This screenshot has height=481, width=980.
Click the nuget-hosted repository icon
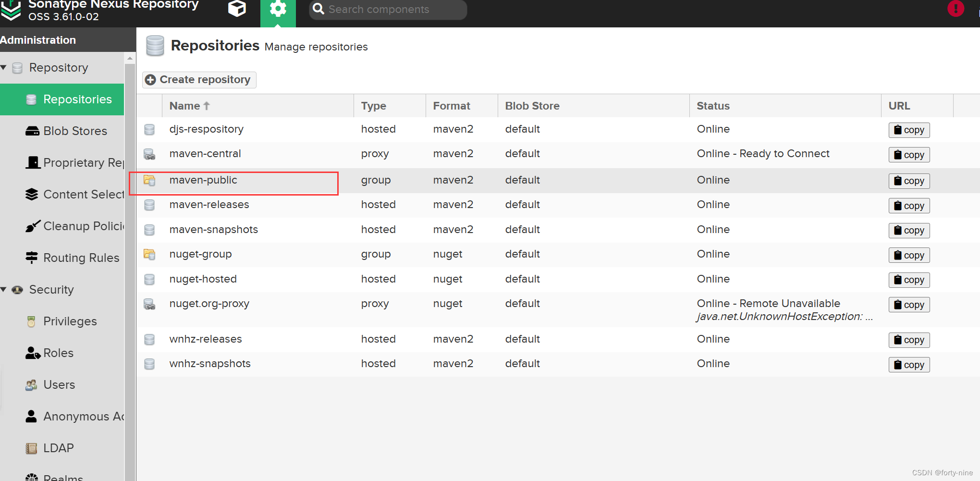click(x=149, y=279)
